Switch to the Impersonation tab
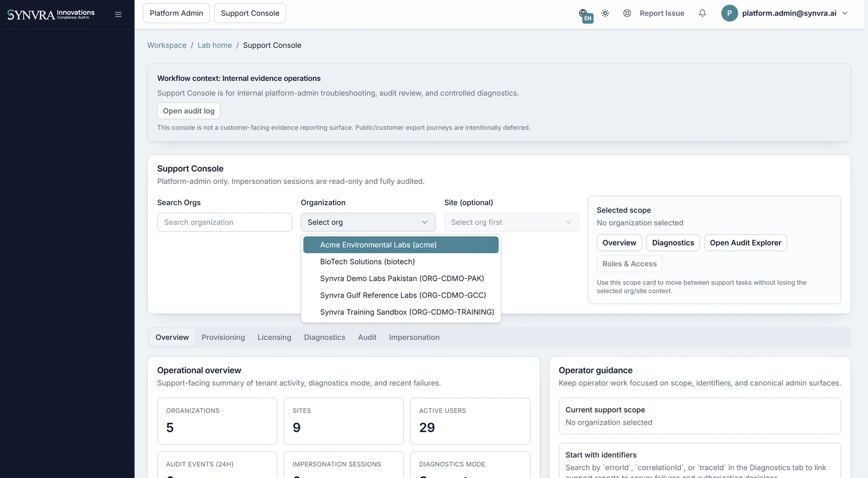The image size is (868, 478). (414, 337)
